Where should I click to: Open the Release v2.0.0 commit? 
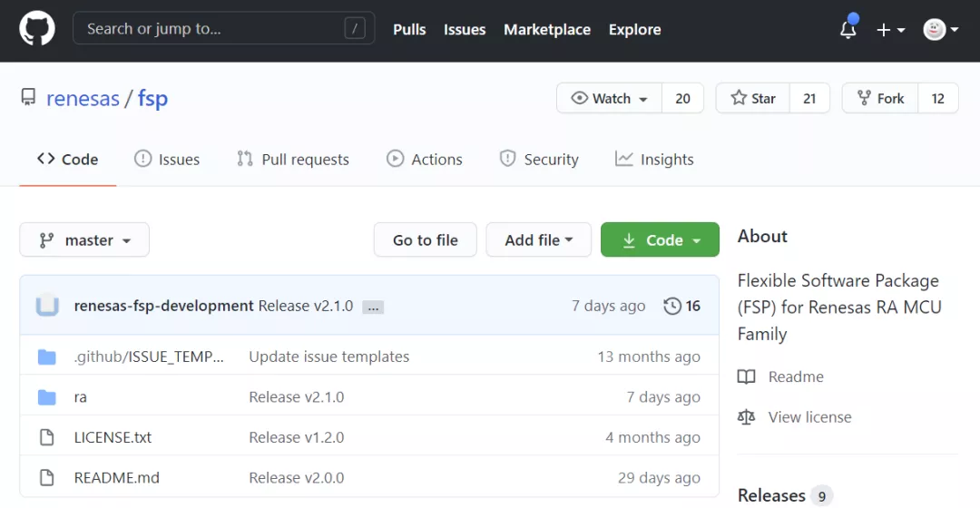pyautogui.click(x=296, y=477)
